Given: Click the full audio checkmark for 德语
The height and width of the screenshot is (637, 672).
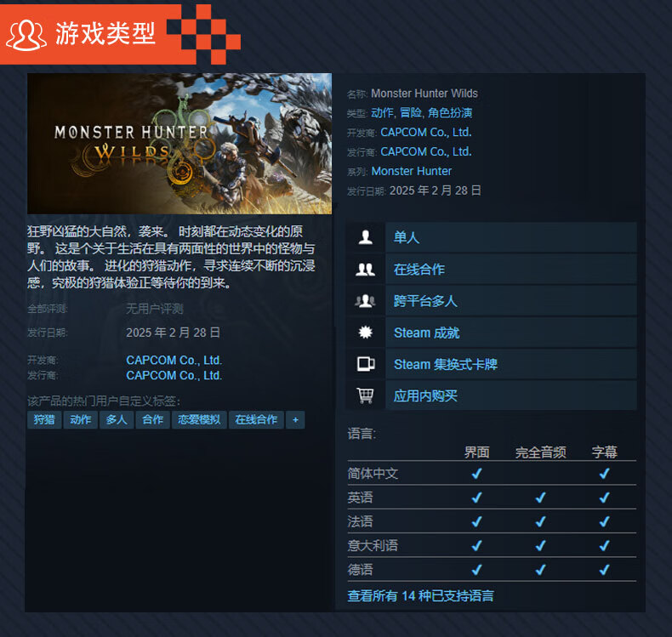Looking at the screenshot, I should pyautogui.click(x=540, y=569).
